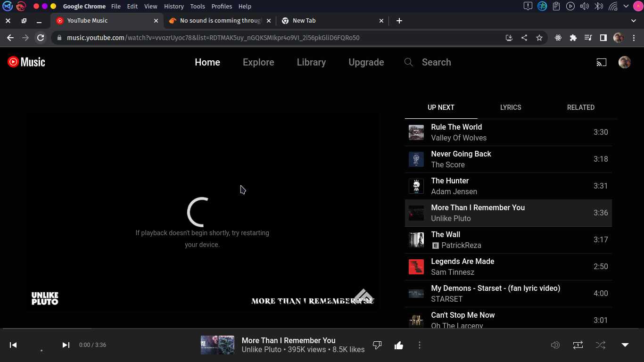Open the Chrome profile avatar in toolbar
The image size is (644, 362).
click(x=619, y=38)
